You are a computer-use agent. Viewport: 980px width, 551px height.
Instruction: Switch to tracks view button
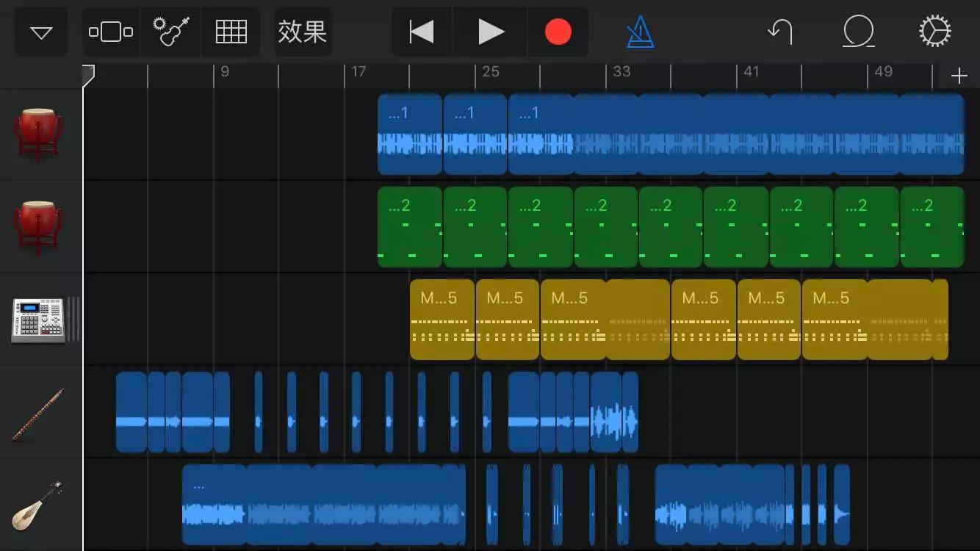coord(111,32)
